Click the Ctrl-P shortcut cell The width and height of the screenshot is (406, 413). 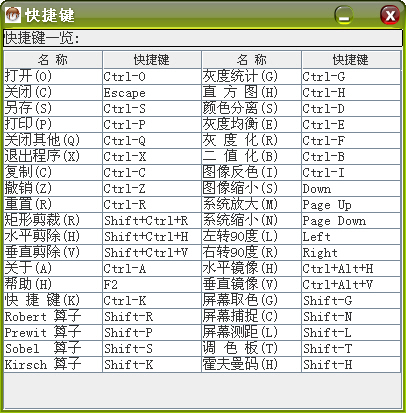pyautogui.click(x=152, y=125)
